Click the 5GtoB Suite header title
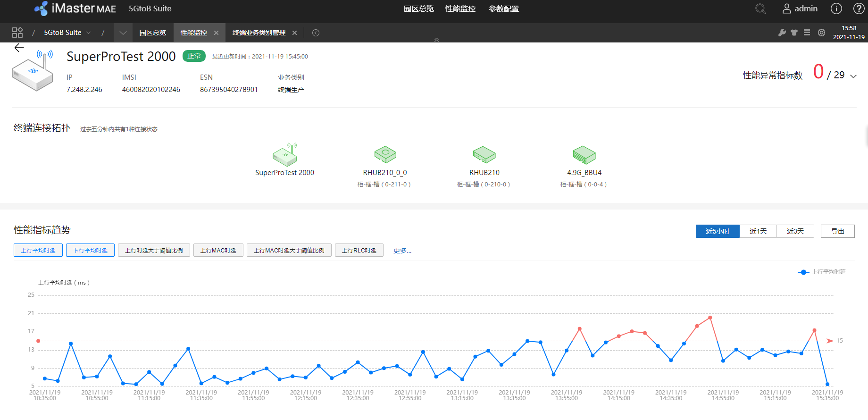This screenshot has width=868, height=420. 150,8
